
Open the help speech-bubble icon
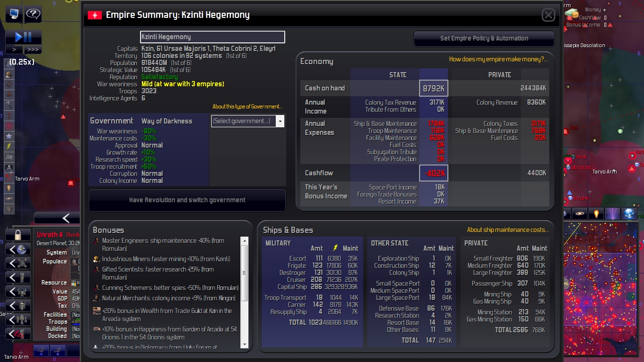pos(33,14)
